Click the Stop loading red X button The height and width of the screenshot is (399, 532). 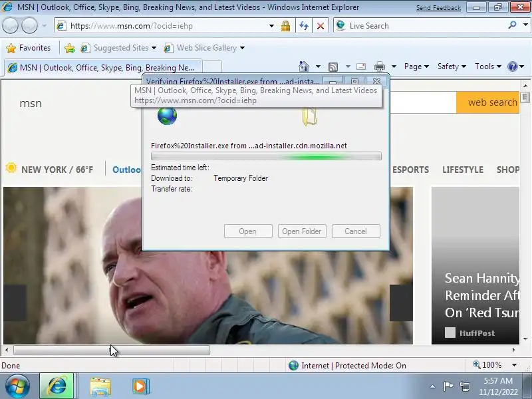pyautogui.click(x=321, y=26)
